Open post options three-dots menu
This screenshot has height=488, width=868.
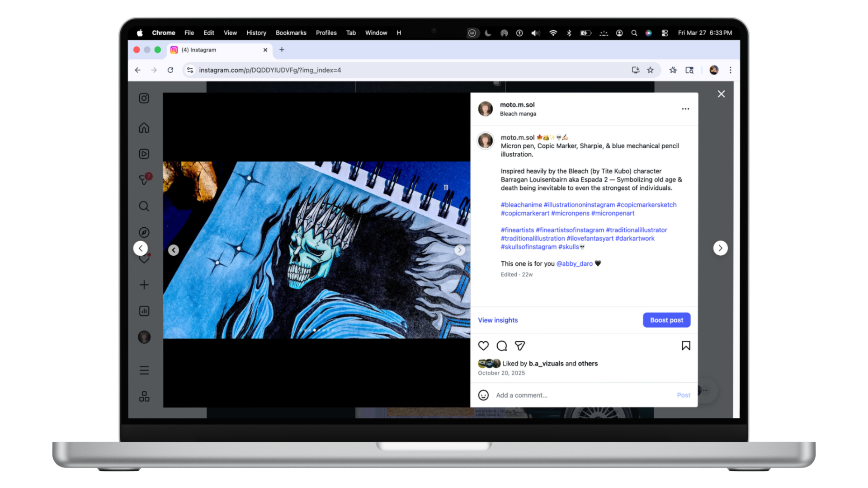click(x=685, y=109)
